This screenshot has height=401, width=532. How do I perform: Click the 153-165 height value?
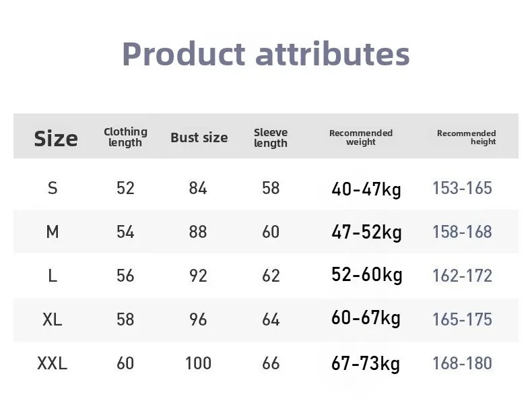tap(462, 188)
